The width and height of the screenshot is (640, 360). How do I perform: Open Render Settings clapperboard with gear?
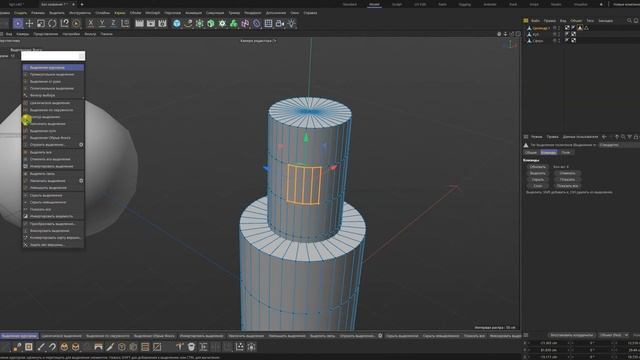pyautogui.click(x=162, y=24)
